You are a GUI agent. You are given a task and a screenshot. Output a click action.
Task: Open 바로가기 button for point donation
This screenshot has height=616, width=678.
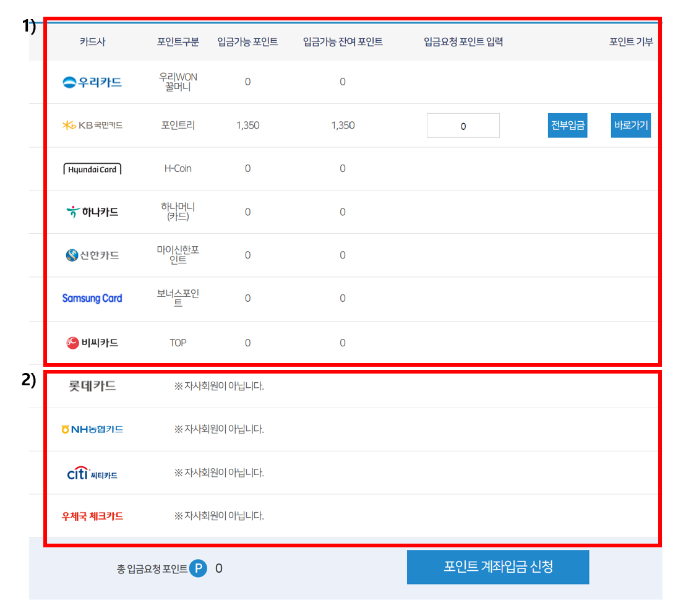pyautogui.click(x=630, y=126)
